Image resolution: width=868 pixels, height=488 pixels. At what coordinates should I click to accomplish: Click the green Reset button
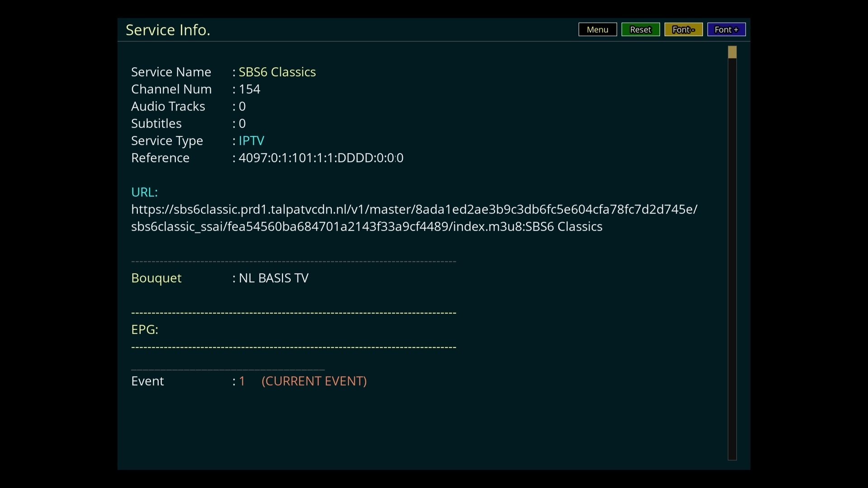(641, 30)
